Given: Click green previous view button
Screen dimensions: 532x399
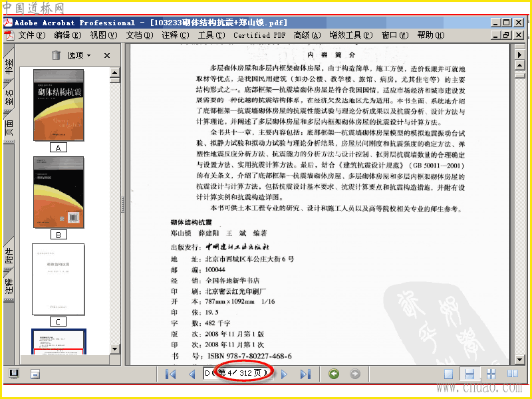Looking at the screenshot, I should pos(334,374).
